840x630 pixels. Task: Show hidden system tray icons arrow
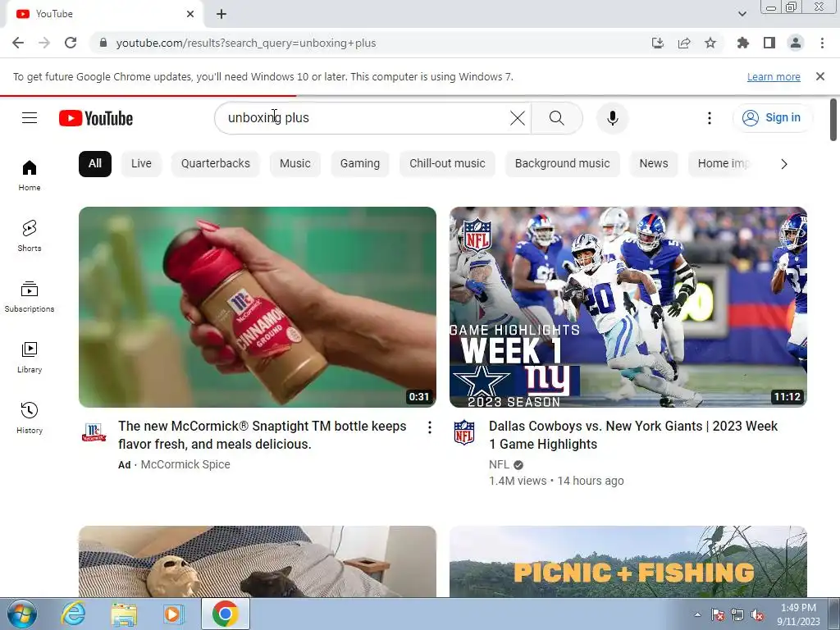[x=697, y=614]
